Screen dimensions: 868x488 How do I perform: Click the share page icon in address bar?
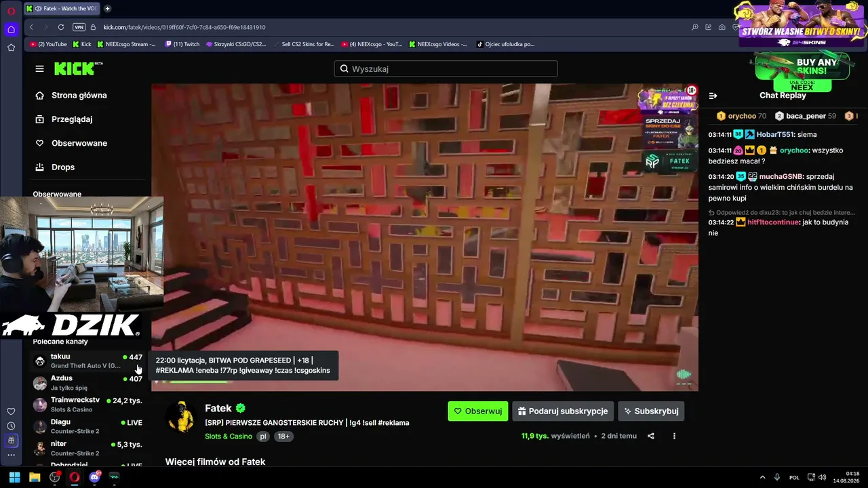[708, 27]
